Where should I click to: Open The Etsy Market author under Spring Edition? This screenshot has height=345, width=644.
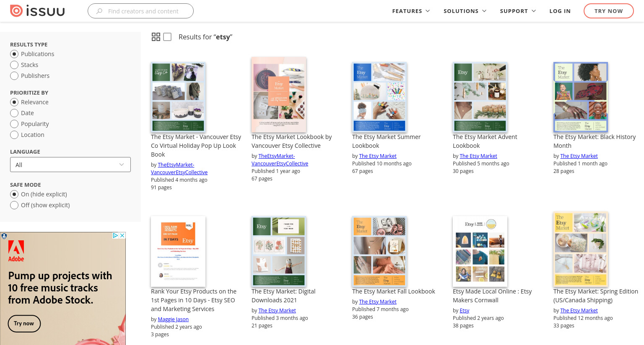point(579,310)
